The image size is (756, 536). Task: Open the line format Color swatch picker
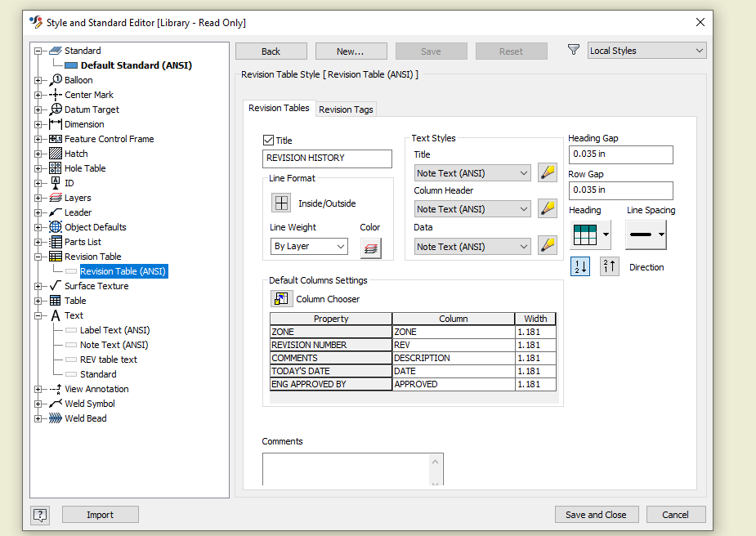pos(370,248)
